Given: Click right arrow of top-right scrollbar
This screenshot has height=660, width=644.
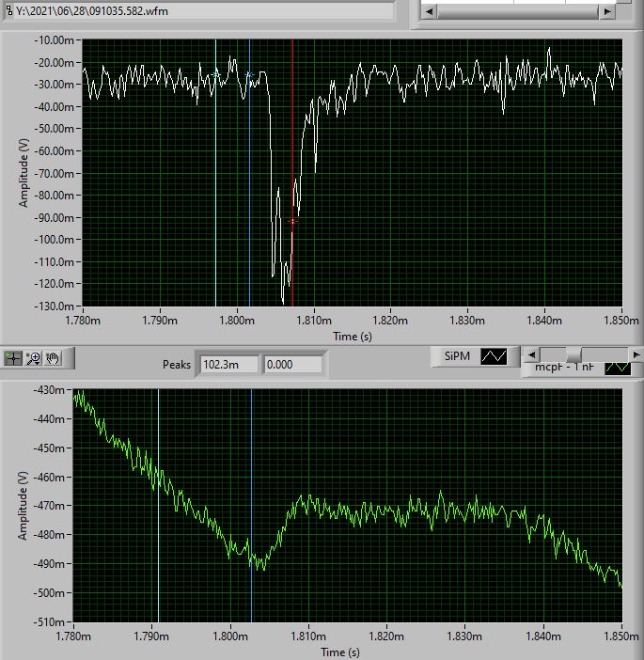Looking at the screenshot, I should point(607,12).
